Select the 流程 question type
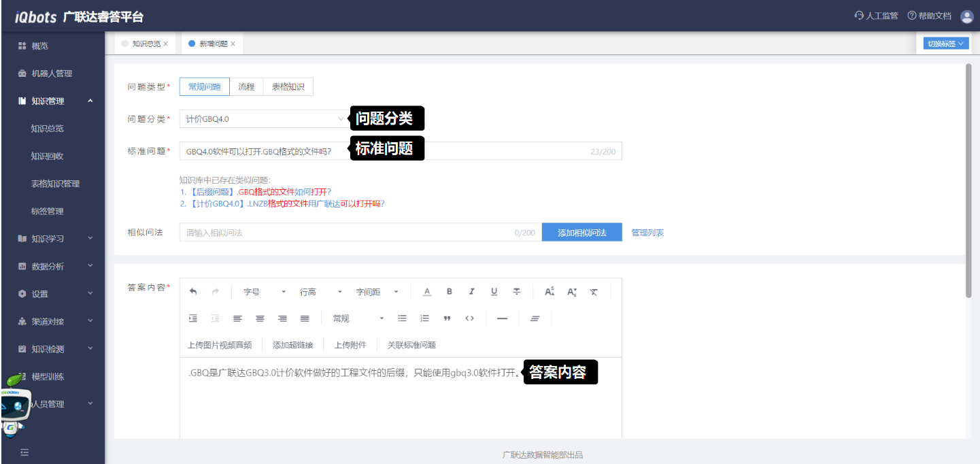The height and width of the screenshot is (464, 980). 246,87
